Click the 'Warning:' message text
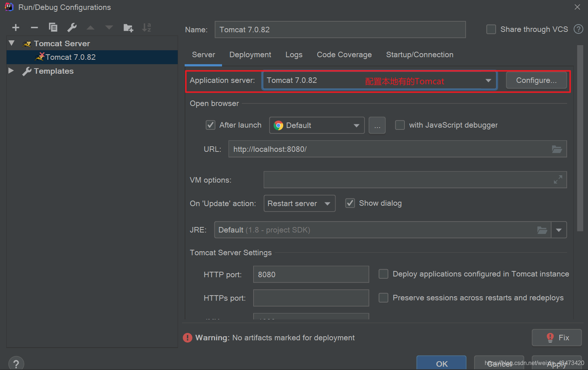Screen dimensions: 588x370 click(x=212, y=338)
